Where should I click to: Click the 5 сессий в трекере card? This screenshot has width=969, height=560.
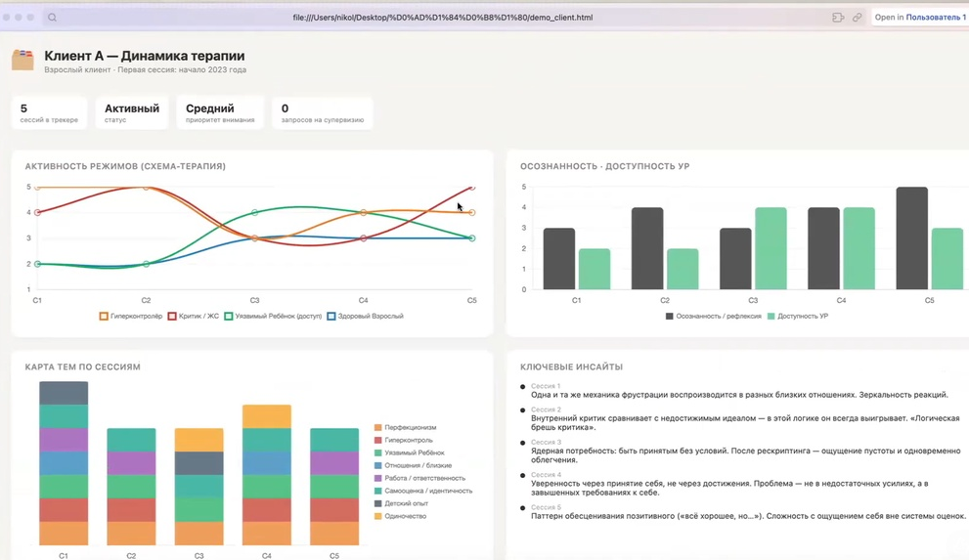[x=49, y=112]
